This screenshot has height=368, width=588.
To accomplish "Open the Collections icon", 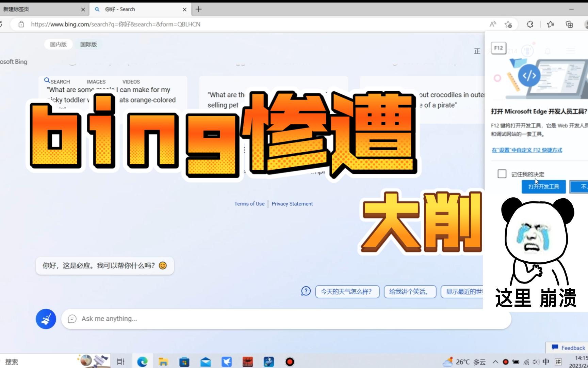I will [x=569, y=24].
